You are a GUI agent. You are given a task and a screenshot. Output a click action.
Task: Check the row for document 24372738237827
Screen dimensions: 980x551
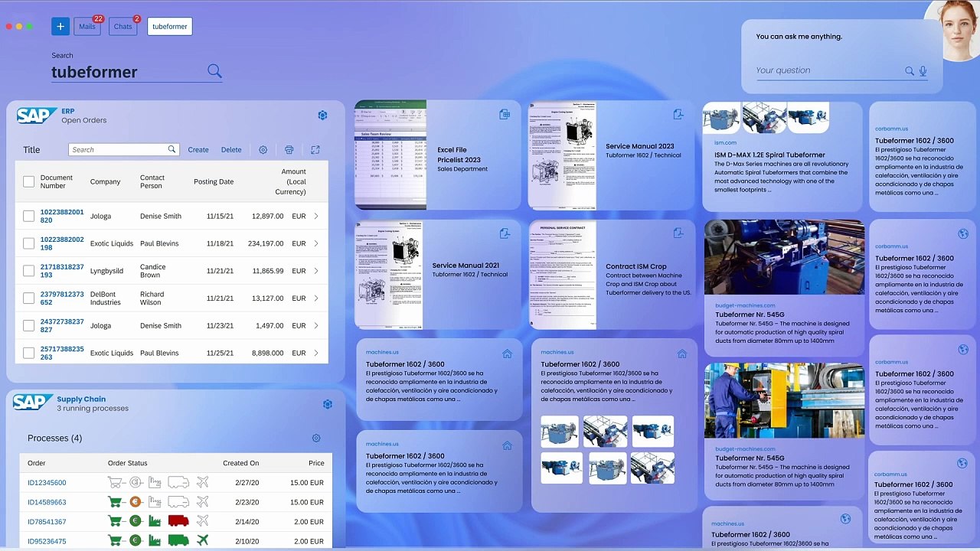pyautogui.click(x=28, y=326)
